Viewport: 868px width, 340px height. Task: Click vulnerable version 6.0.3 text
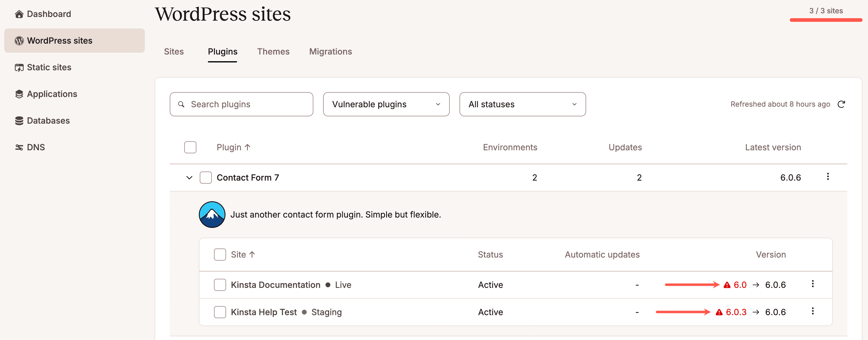click(736, 312)
